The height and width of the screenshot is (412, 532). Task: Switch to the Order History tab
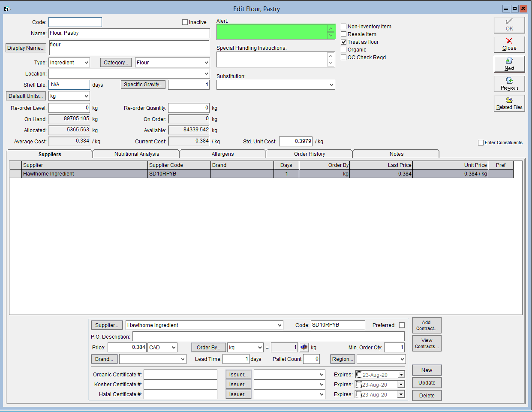[310, 154]
